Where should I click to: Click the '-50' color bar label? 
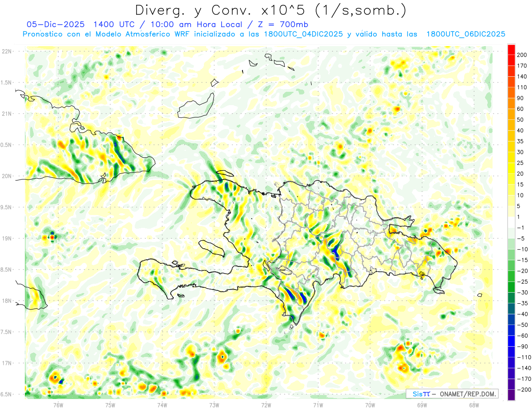523,325
